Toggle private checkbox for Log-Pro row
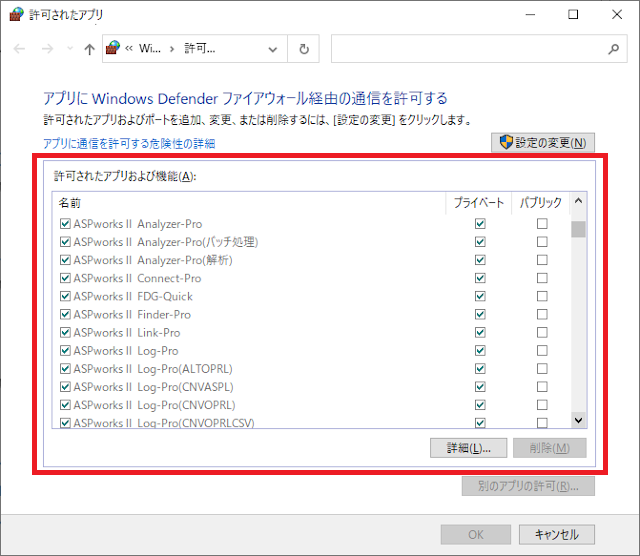The width and height of the screenshot is (640, 556). coord(480,351)
